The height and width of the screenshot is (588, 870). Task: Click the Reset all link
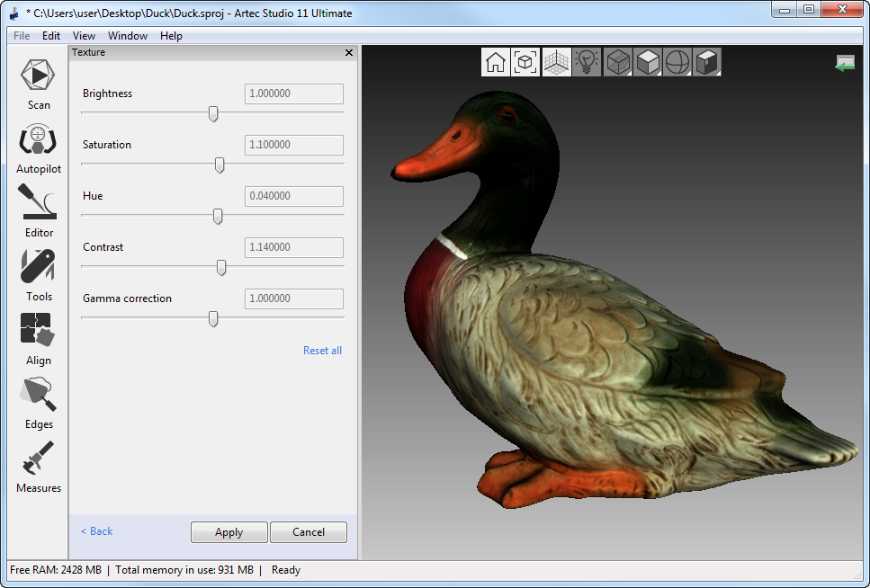pyautogui.click(x=322, y=351)
